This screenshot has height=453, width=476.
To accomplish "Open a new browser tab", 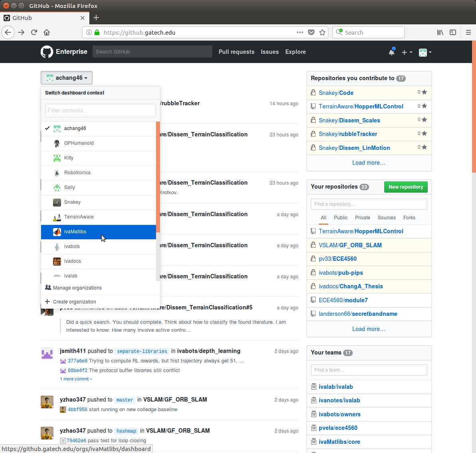I will coord(96,18).
